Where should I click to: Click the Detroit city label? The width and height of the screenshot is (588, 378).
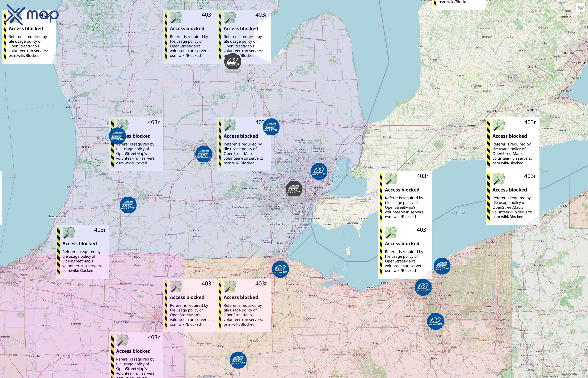pos(319,194)
